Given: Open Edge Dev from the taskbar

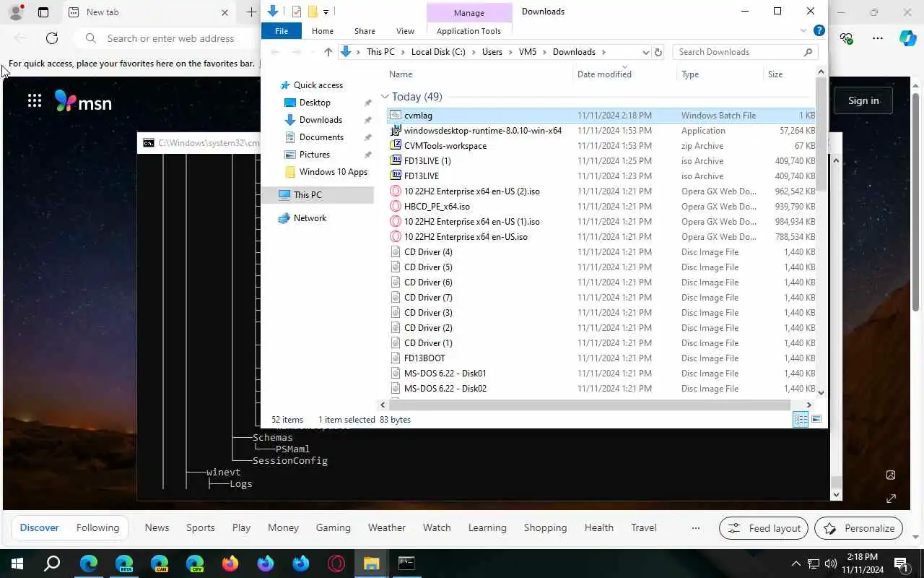Looking at the screenshot, I should pyautogui.click(x=195, y=564).
